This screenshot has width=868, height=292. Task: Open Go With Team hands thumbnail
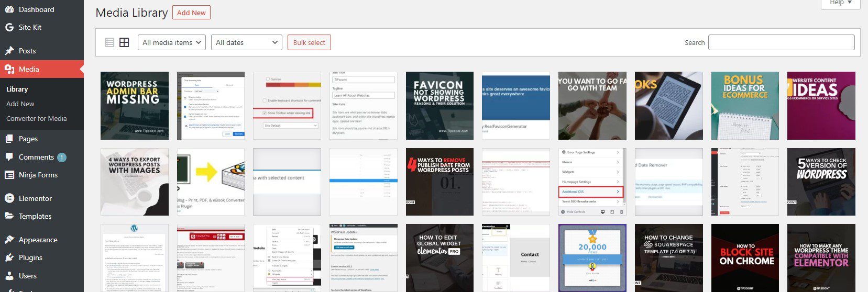[x=592, y=106]
